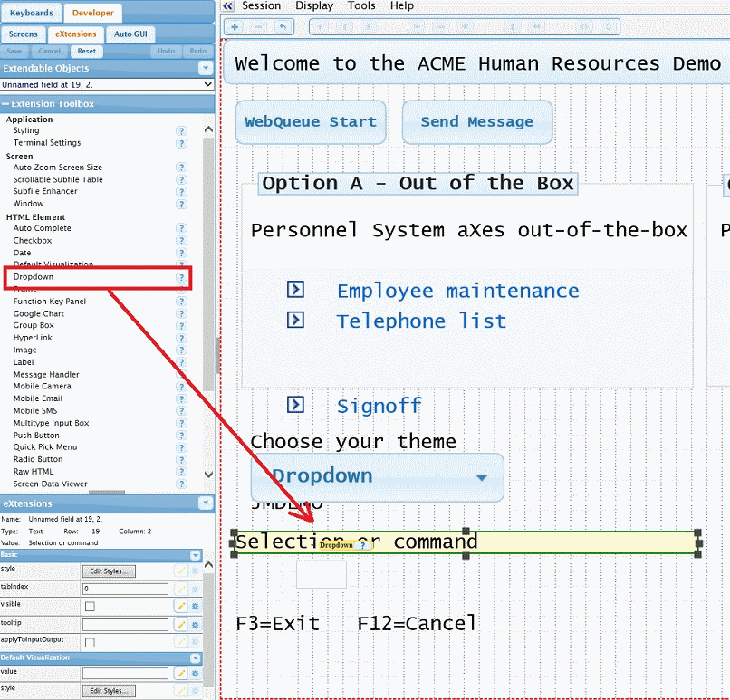Viewport: 730px width, 700px height.
Task: Click the plus icon in the toolbar
Action: click(x=235, y=27)
